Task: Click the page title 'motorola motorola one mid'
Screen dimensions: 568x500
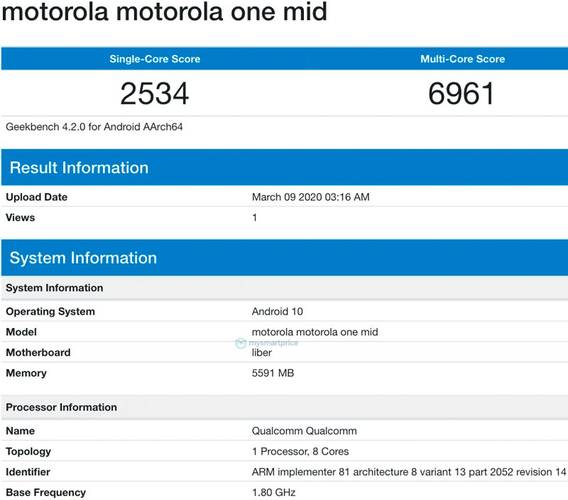Action: (x=164, y=12)
